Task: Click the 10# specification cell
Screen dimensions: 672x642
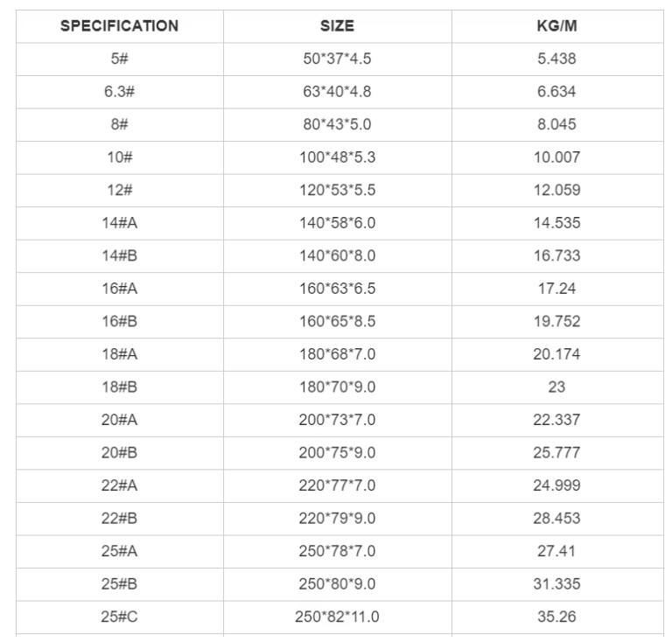Action: point(119,157)
